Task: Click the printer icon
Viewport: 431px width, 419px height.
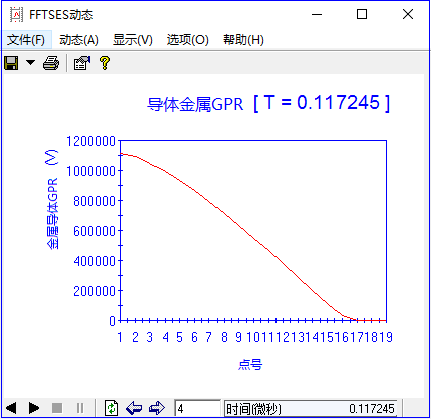Action: [51, 63]
